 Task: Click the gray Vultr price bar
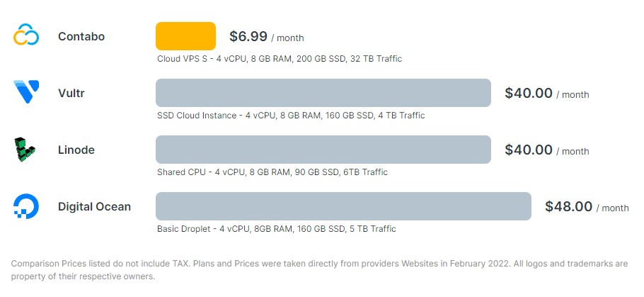pyautogui.click(x=323, y=93)
